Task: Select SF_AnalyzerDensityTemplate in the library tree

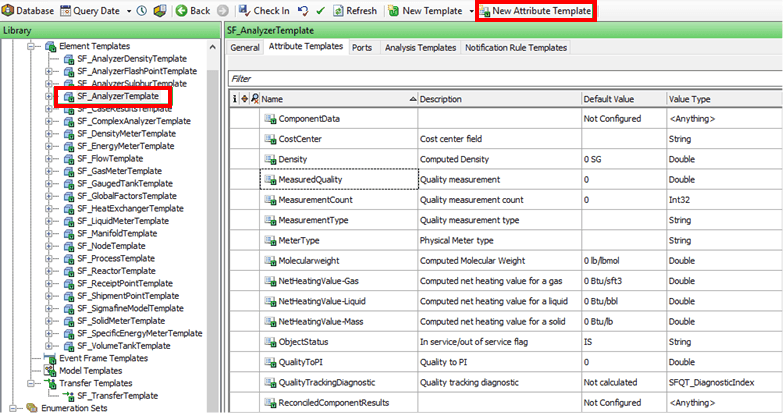Action: click(132, 58)
